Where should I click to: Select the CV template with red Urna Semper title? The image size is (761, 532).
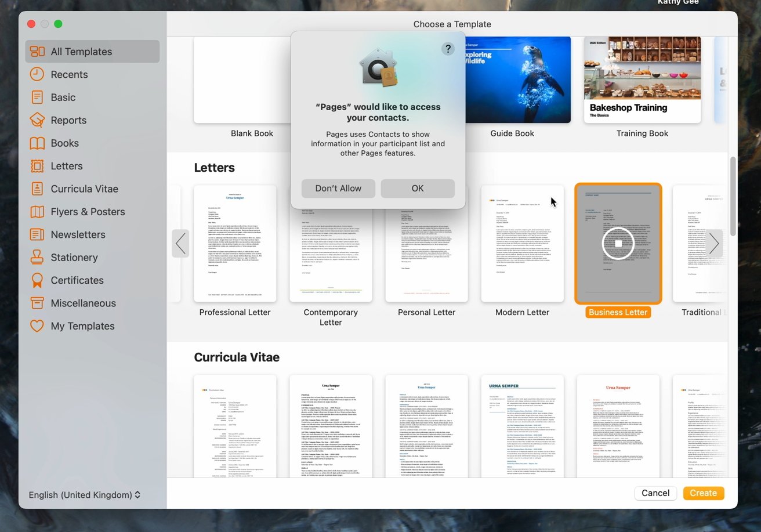pyautogui.click(x=618, y=426)
